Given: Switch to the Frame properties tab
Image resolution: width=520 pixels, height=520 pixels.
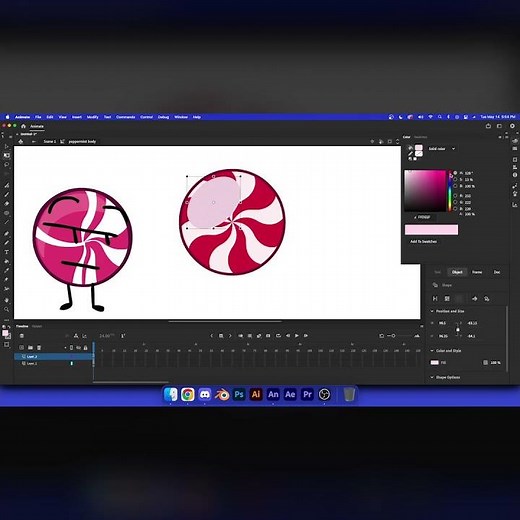Looking at the screenshot, I should pyautogui.click(x=477, y=272).
